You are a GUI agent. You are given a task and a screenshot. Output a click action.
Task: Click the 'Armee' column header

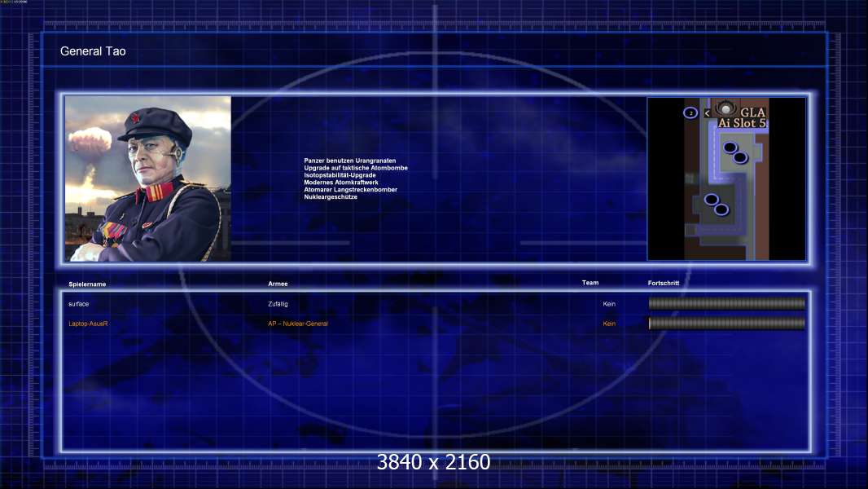[x=278, y=284]
